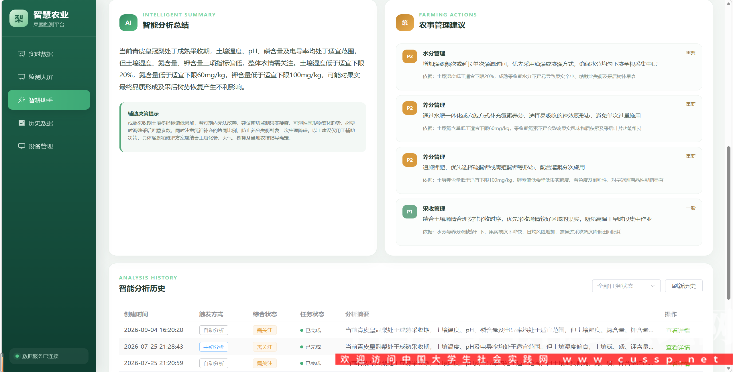733x372 pixels.
Task: Click the green AI badge icon
Action: coord(128,22)
